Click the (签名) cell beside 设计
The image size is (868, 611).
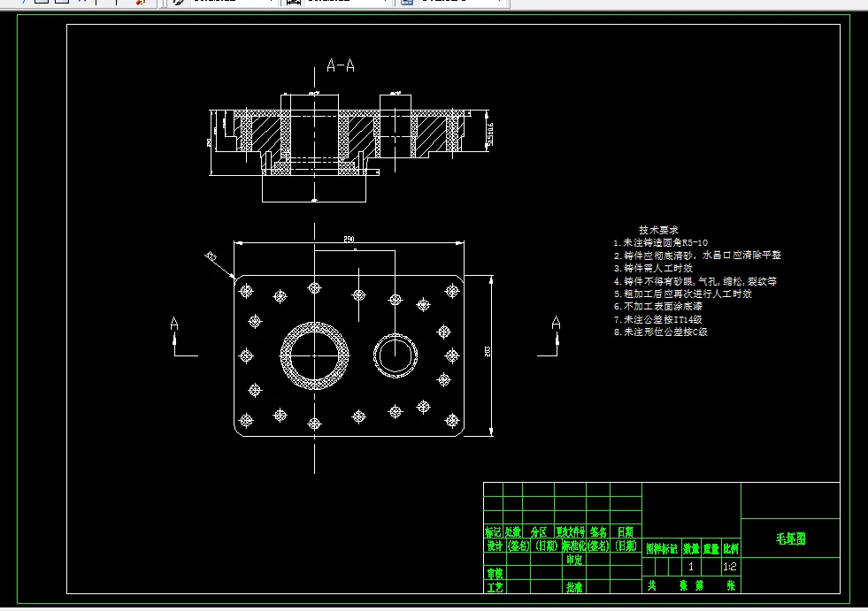coord(518,546)
